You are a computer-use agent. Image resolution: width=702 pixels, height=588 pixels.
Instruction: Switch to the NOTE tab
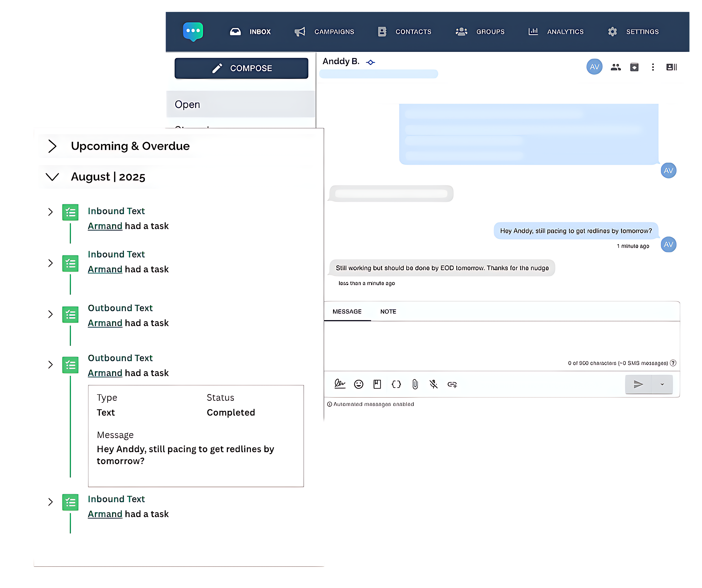click(388, 311)
